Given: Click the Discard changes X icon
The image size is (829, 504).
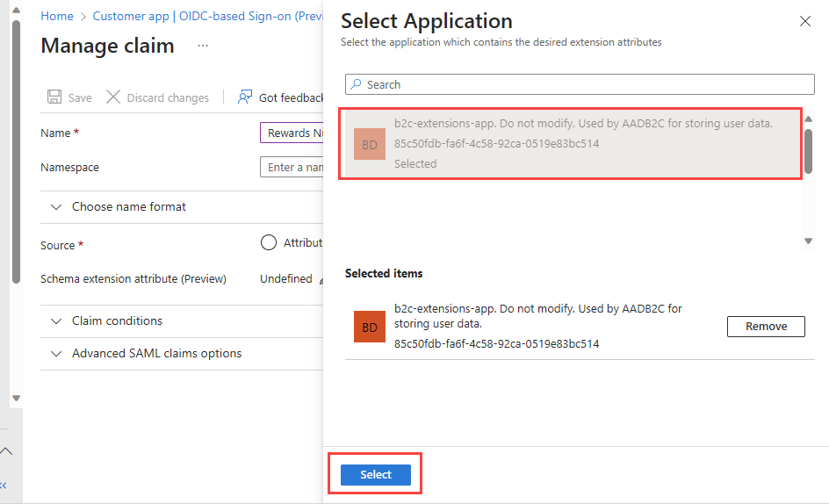Looking at the screenshot, I should pyautogui.click(x=113, y=97).
